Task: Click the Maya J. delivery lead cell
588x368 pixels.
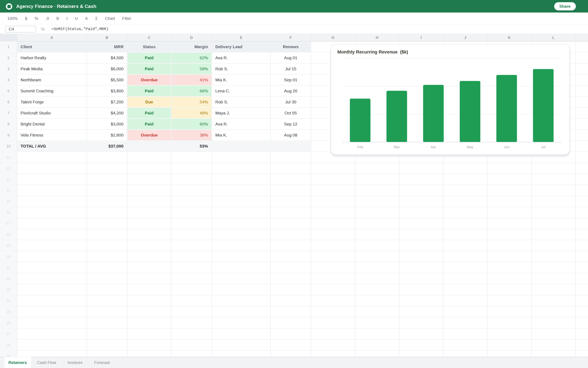Action: coord(241,113)
